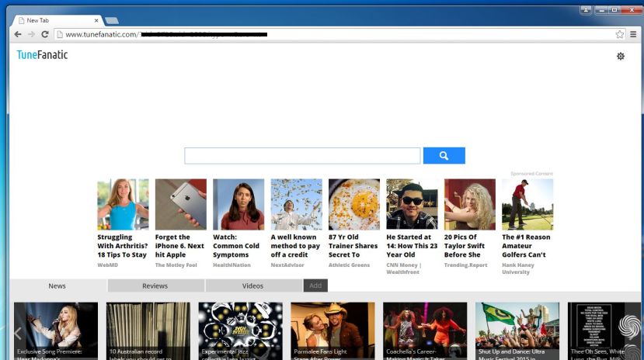The width and height of the screenshot is (644, 360).
Task: Click the Athletic Greens source label
Action: coord(349,265)
